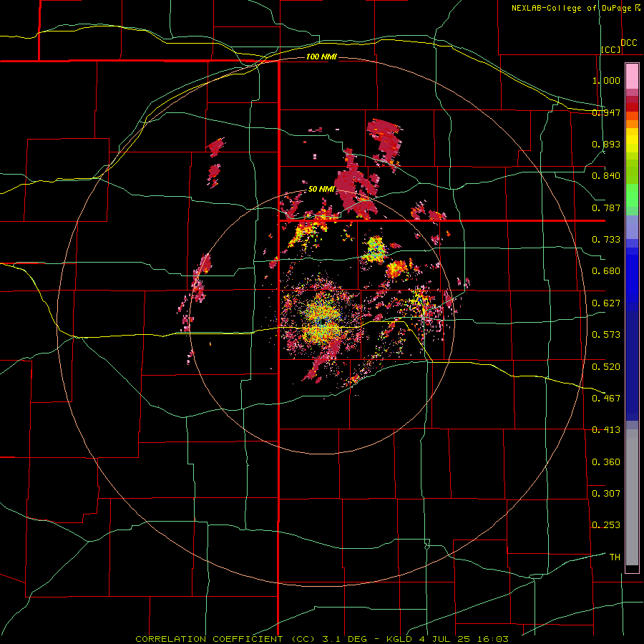This screenshot has width=644, height=644.
Task: Select the 0.893 legend value
Action: 606,144
